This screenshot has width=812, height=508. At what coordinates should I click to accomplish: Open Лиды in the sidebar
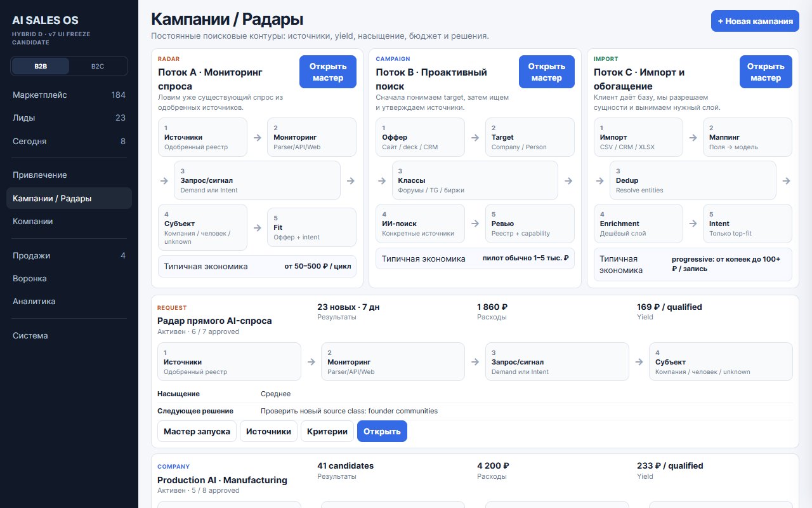[69, 117]
